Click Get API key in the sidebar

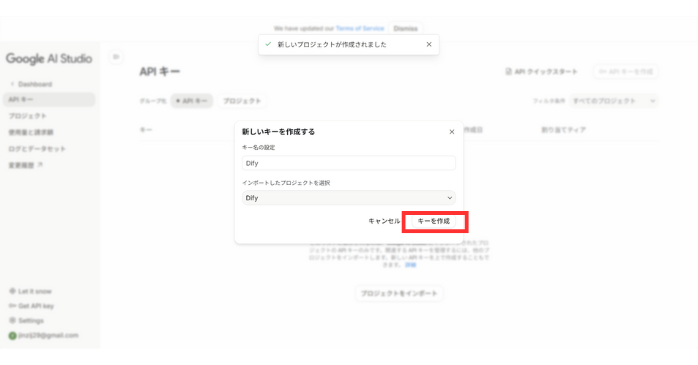pos(31,306)
